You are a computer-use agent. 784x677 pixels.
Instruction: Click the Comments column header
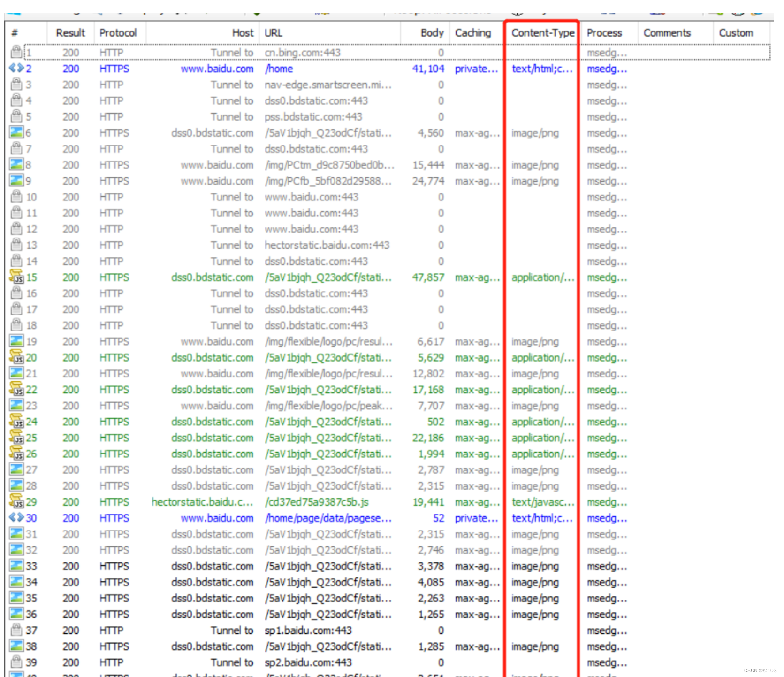[x=675, y=33]
